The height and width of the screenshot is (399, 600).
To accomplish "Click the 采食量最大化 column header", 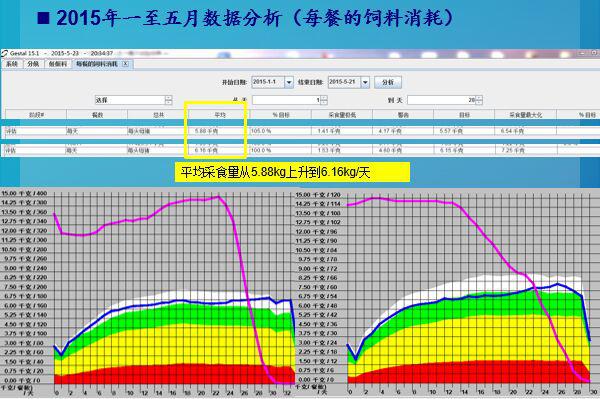I will click(525, 114).
